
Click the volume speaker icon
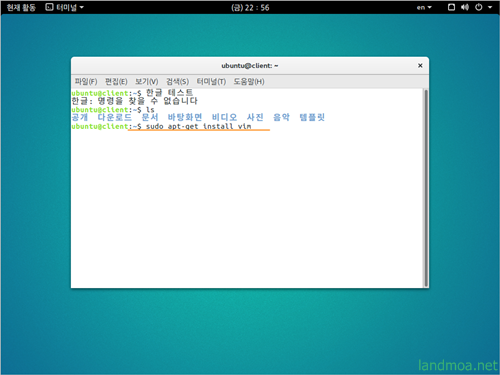465,7
